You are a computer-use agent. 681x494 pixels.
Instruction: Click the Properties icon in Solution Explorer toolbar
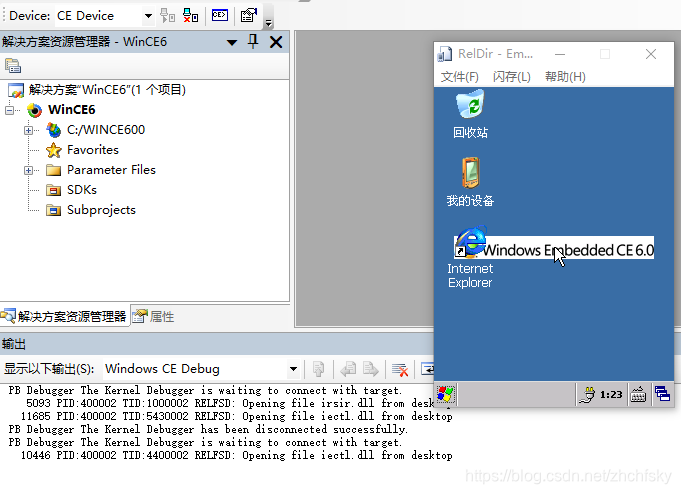pos(13,66)
